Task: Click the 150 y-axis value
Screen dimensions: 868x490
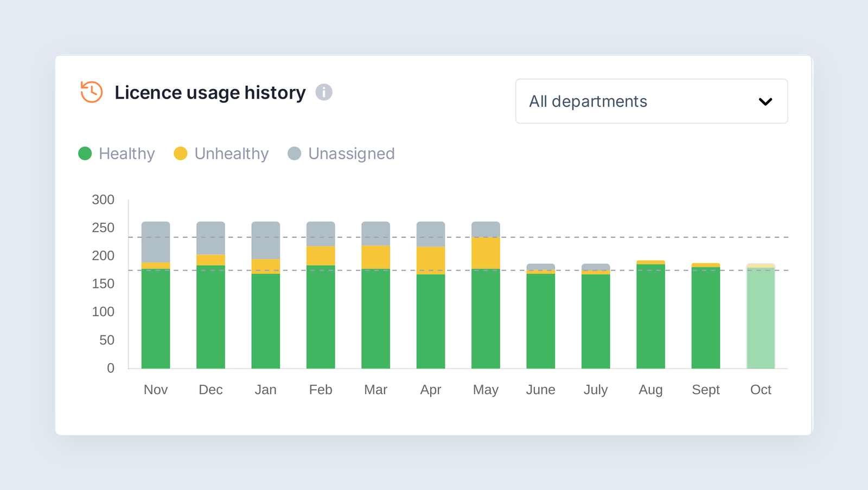Action: [103, 284]
